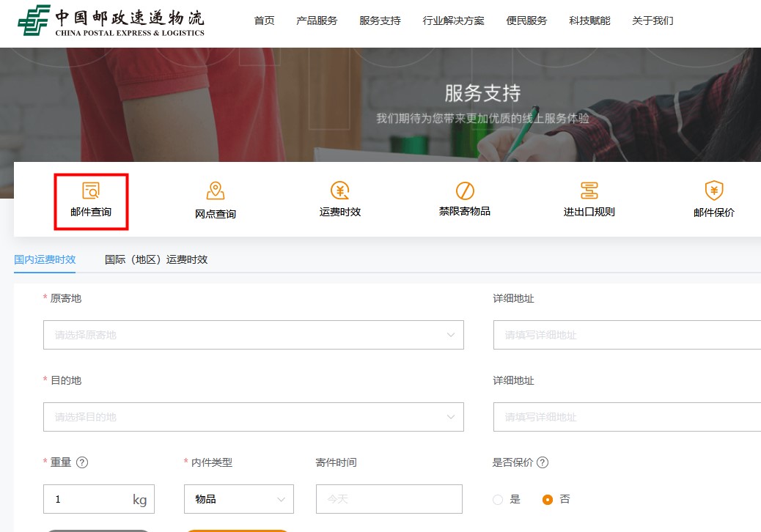Screen dimensions: 761x532
Task: Go to 关于我们 in the navigation bar
Action: pos(652,21)
